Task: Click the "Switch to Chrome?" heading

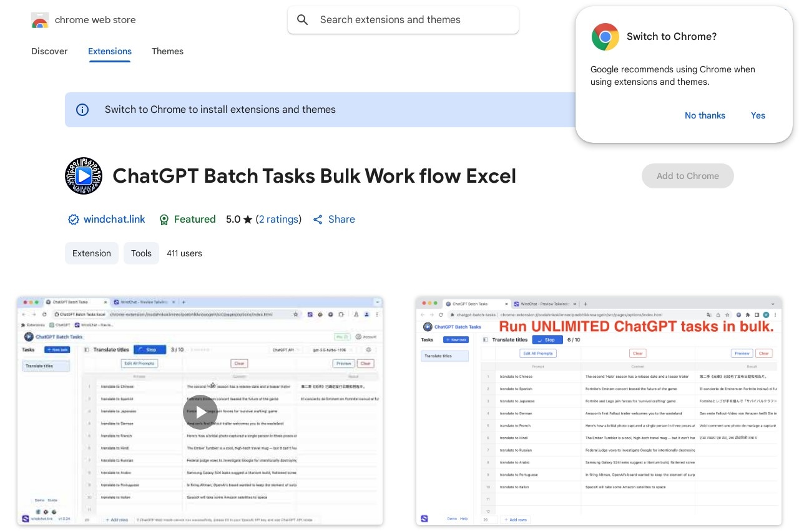Action: point(672,37)
